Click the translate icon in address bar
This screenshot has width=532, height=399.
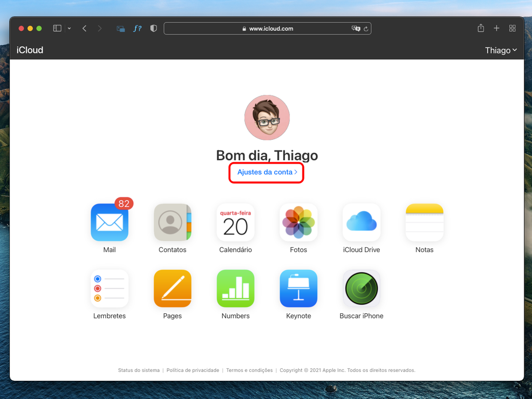tap(355, 29)
